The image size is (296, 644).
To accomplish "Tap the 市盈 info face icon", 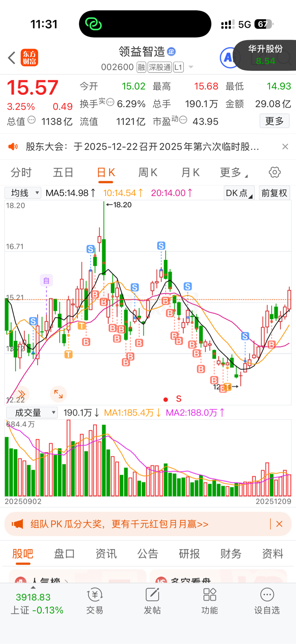I will point(183,120).
